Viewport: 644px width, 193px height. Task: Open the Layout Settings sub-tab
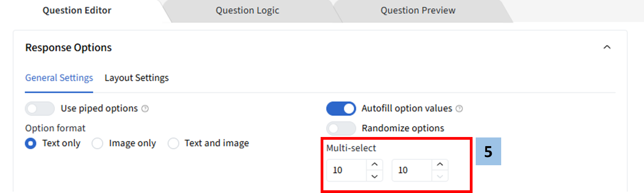136,78
